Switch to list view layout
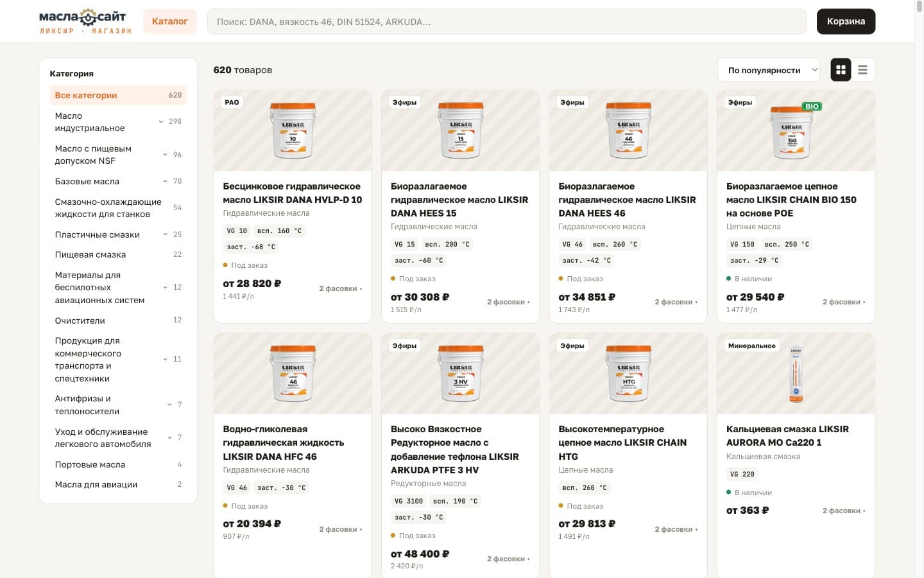The width and height of the screenshot is (924, 578). [862, 70]
